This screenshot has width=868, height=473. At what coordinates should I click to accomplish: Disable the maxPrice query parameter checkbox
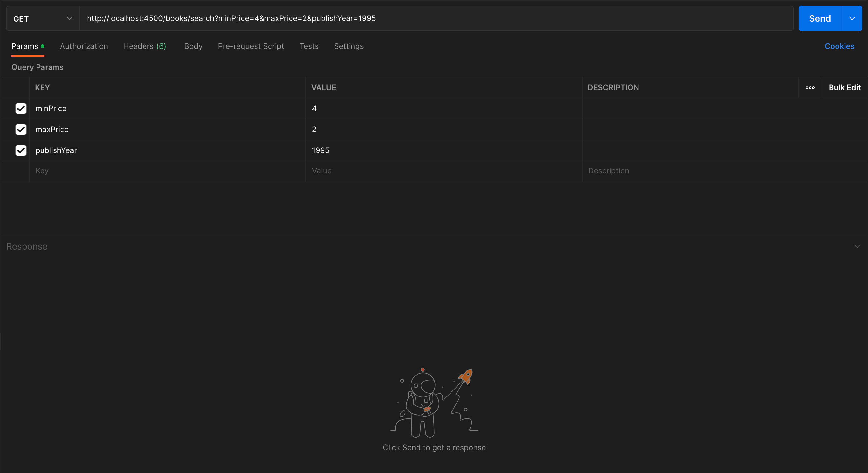point(21,130)
